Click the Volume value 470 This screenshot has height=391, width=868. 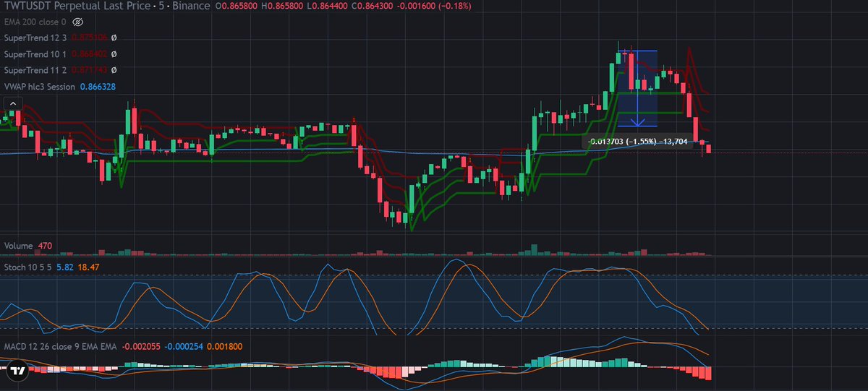pos(45,246)
